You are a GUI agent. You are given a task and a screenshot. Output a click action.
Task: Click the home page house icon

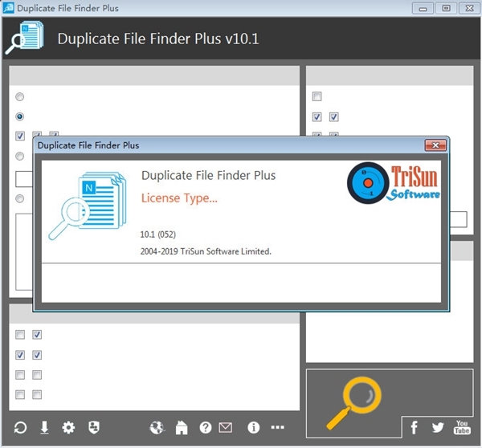tap(182, 427)
